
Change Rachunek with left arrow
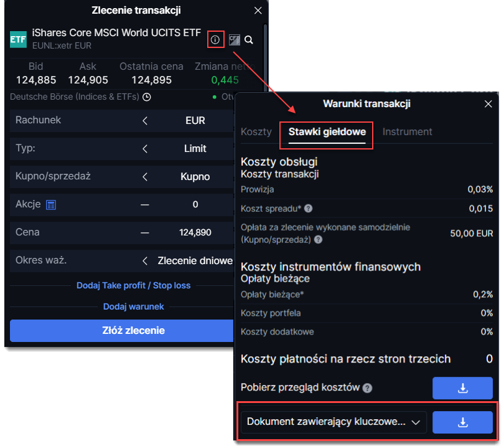tap(145, 121)
